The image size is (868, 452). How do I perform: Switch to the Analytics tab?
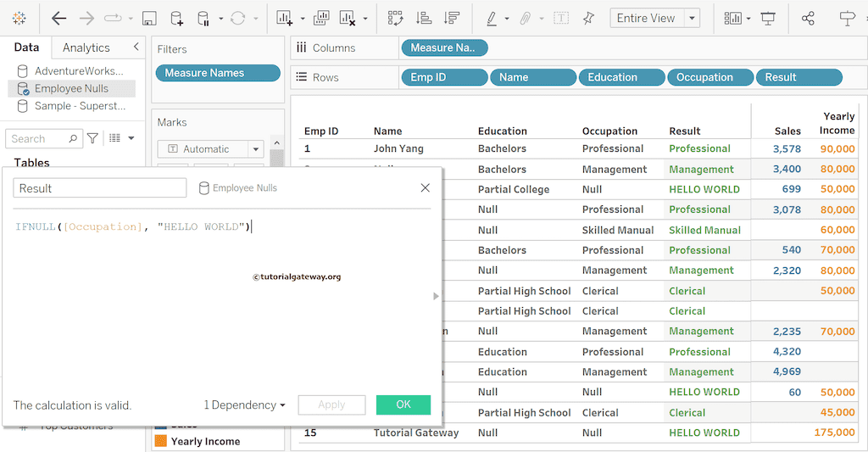86,47
